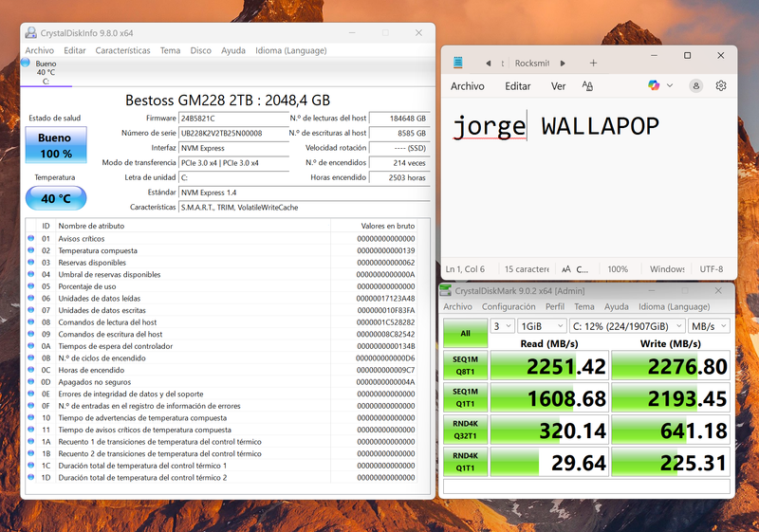Run the SEQ1M Q8T1 test
Viewport: 759px width, 532px height.
pos(465,366)
